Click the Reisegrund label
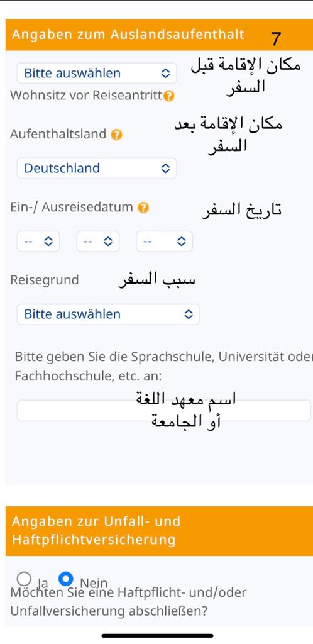The image size is (313, 644). (x=44, y=280)
